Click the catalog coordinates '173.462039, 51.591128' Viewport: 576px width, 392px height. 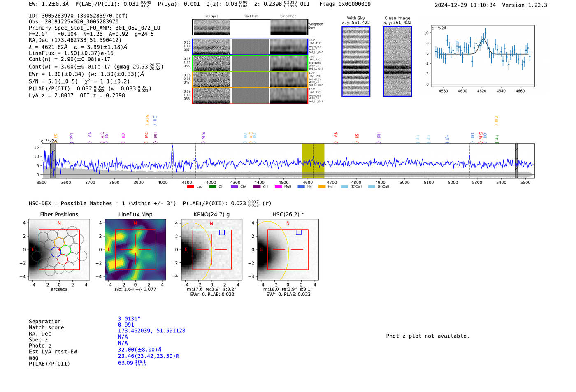151,331
